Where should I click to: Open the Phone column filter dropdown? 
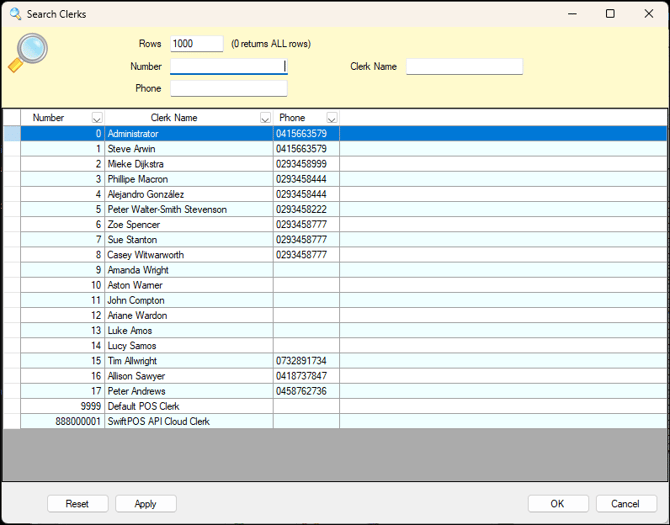tap(332, 118)
